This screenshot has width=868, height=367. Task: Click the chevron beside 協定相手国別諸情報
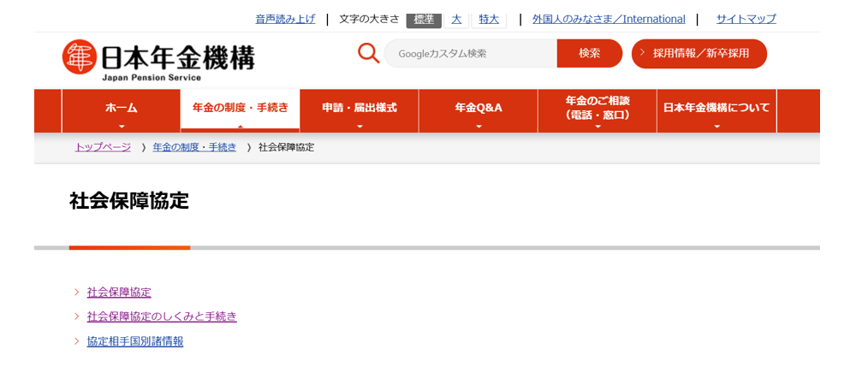pos(77,341)
